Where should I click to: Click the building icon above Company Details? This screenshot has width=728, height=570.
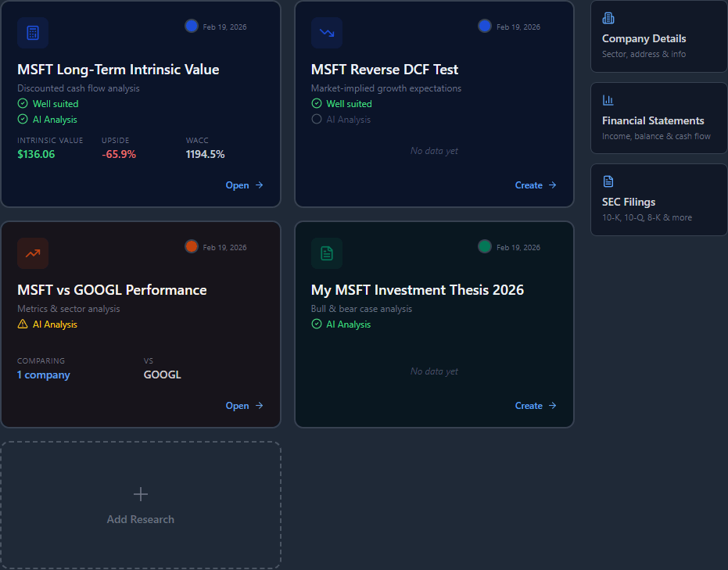(x=608, y=19)
